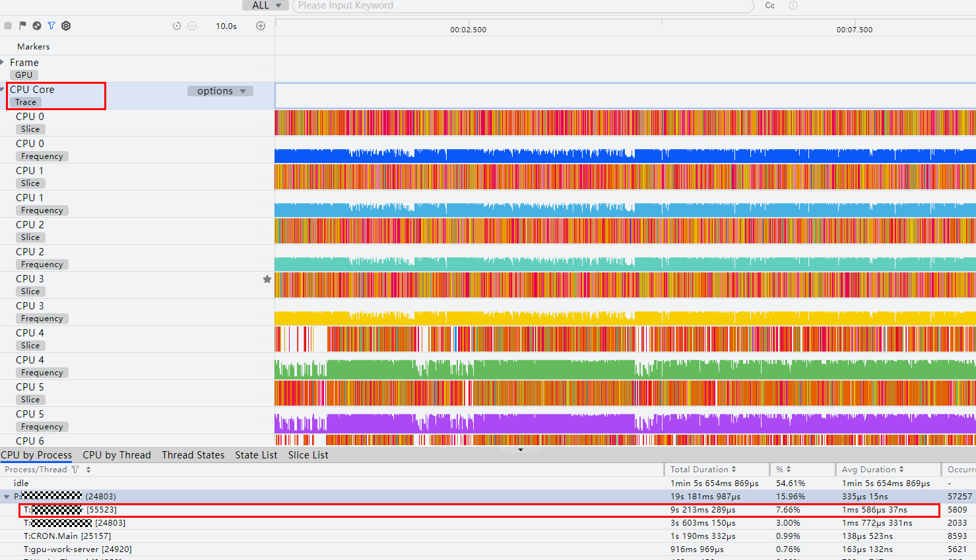Select the T:gpu-work-server [24920] row

coord(488,549)
